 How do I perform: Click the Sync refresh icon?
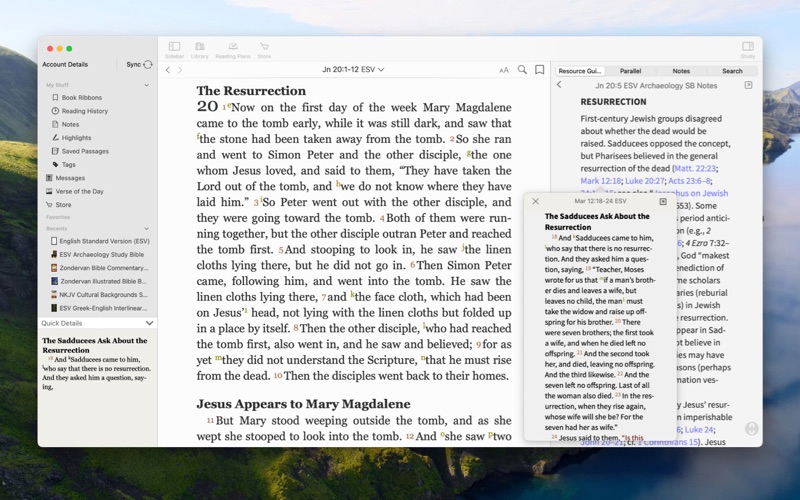[x=148, y=64]
